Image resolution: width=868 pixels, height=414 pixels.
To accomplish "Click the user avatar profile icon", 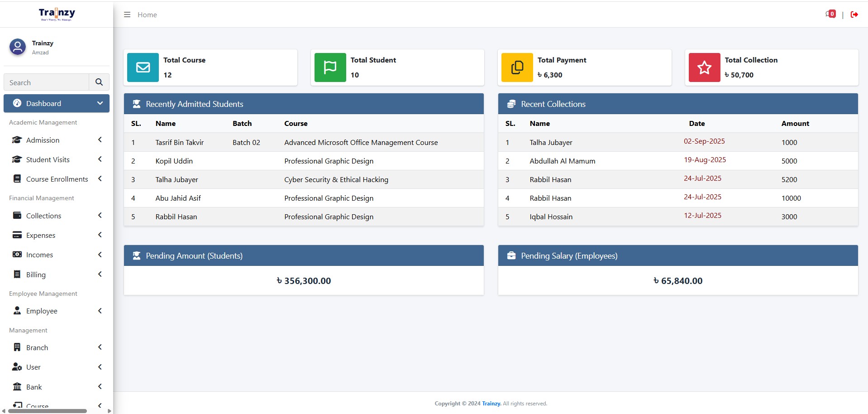I will click(18, 47).
